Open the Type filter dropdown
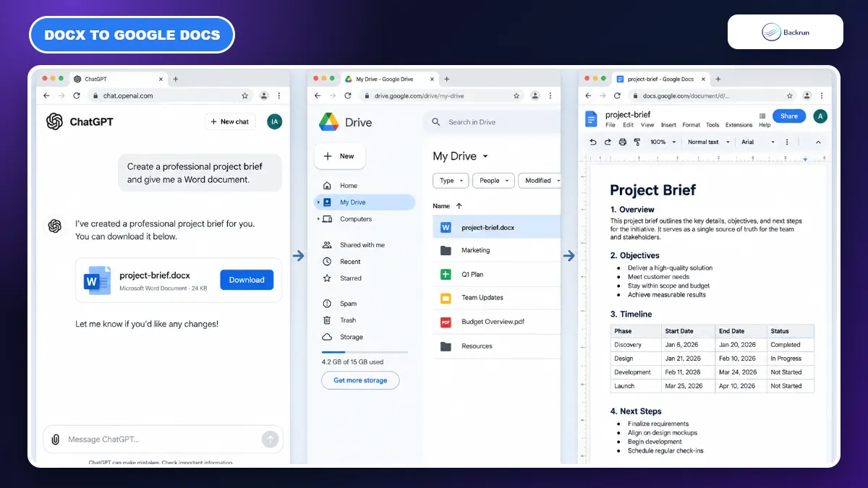Image resolution: width=868 pixels, height=488 pixels. (x=451, y=181)
